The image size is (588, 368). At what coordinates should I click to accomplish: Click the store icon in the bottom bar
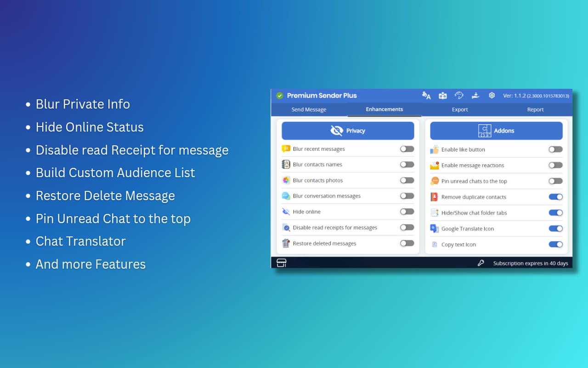click(282, 263)
